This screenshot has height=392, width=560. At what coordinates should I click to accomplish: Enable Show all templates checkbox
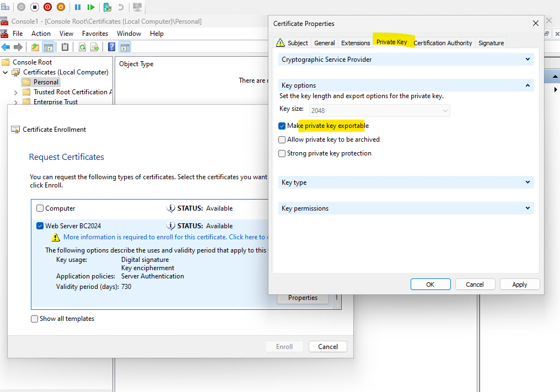click(x=34, y=319)
